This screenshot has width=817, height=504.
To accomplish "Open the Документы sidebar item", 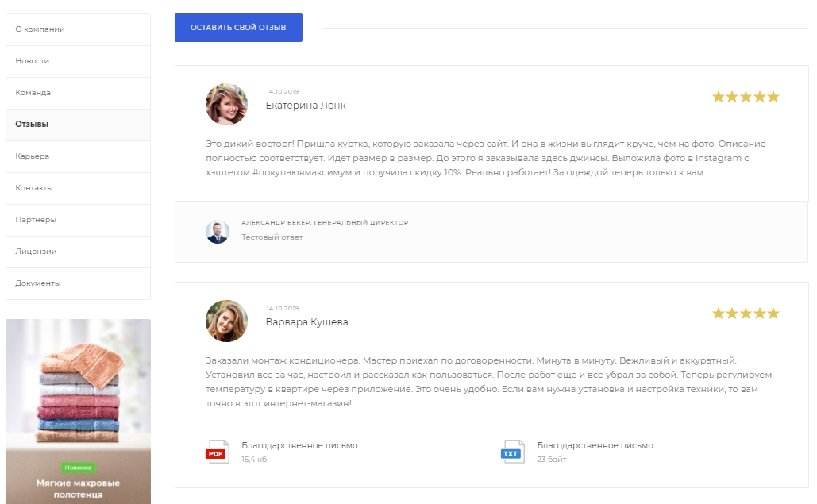I will 78,283.
